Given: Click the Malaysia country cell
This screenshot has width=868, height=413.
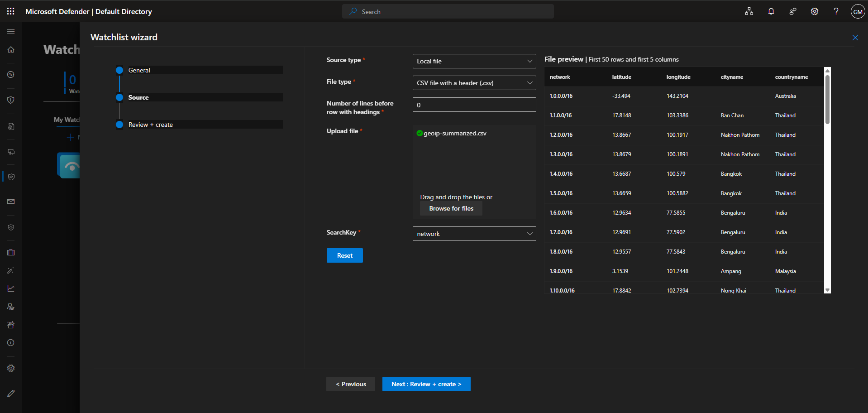Looking at the screenshot, I should click(x=785, y=271).
